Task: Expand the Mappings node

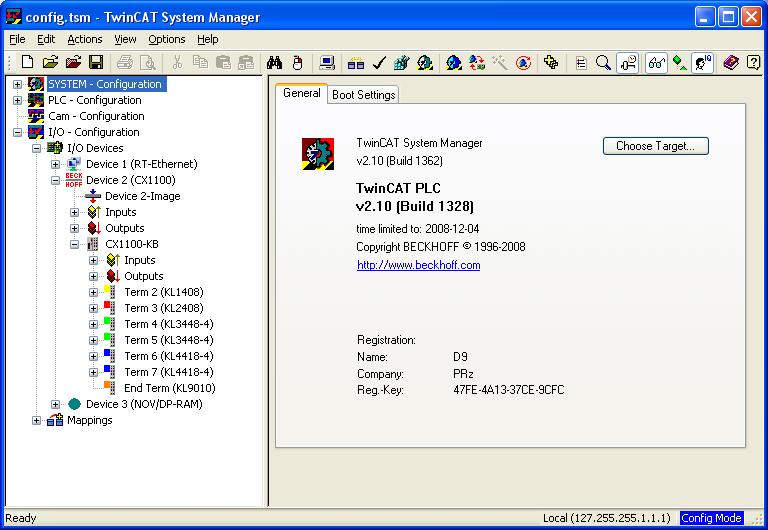Action: click(36, 421)
